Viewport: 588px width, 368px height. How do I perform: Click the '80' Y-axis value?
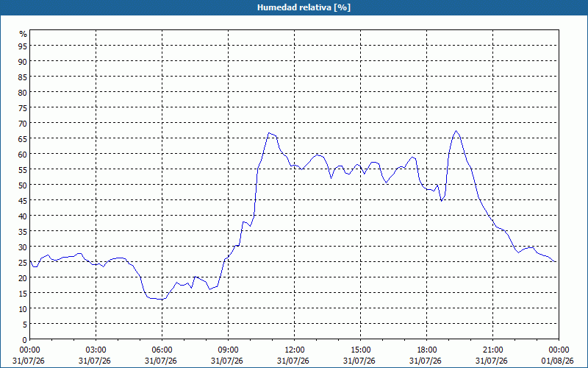(x=23, y=92)
